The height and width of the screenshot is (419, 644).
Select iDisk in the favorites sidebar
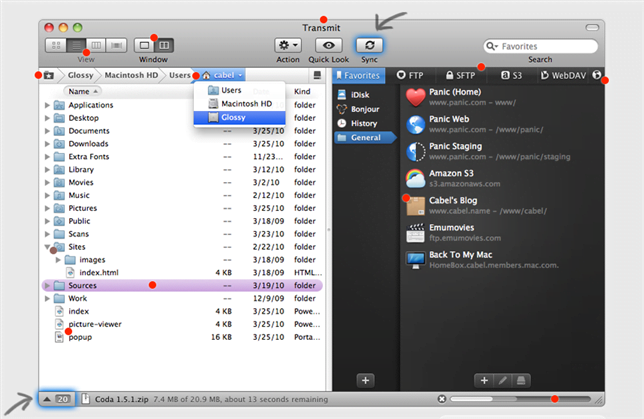pos(365,95)
